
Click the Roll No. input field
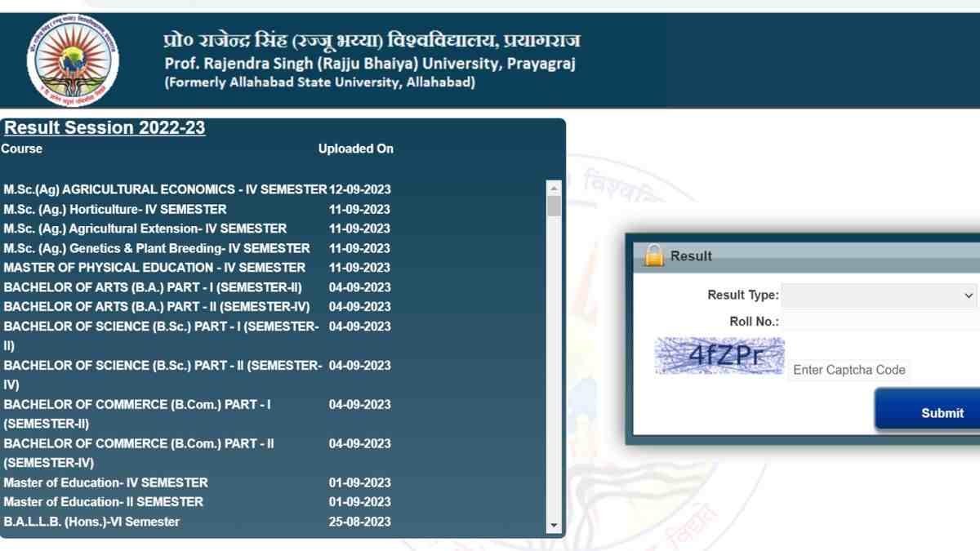[x=880, y=322]
